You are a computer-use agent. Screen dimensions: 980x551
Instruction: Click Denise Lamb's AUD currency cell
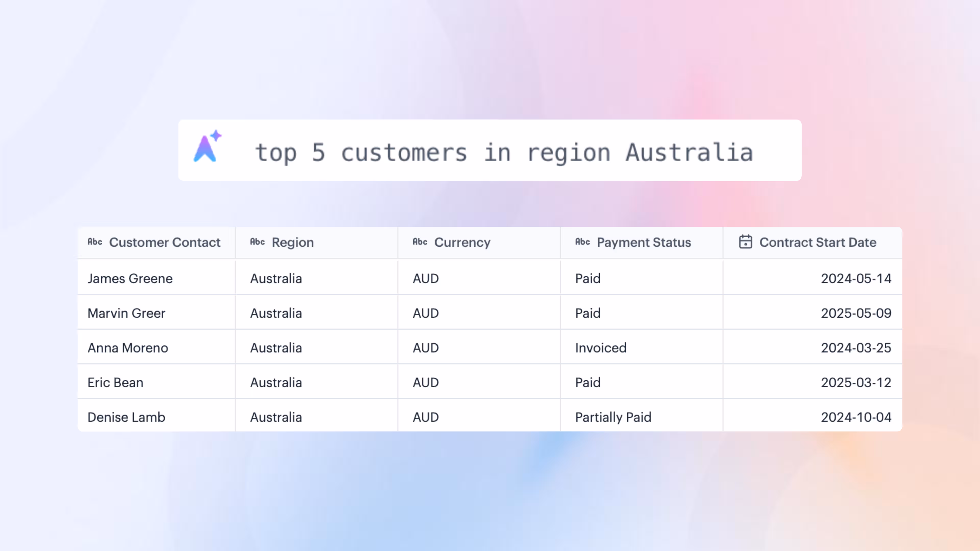pyautogui.click(x=426, y=417)
